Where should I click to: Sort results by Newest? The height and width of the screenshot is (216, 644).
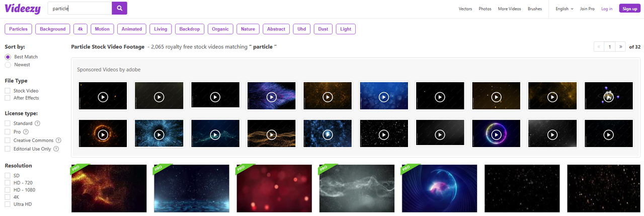tap(8, 65)
